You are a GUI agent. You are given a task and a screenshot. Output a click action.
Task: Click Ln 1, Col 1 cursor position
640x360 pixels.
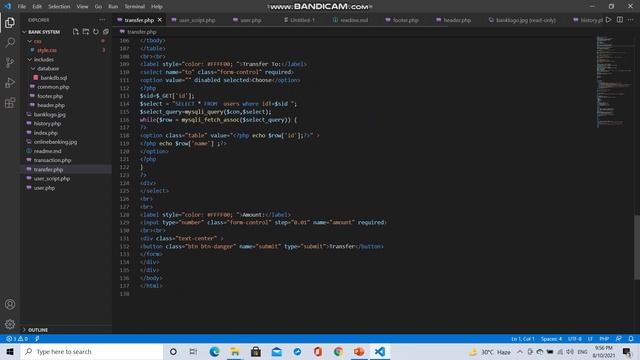[x=522, y=339]
